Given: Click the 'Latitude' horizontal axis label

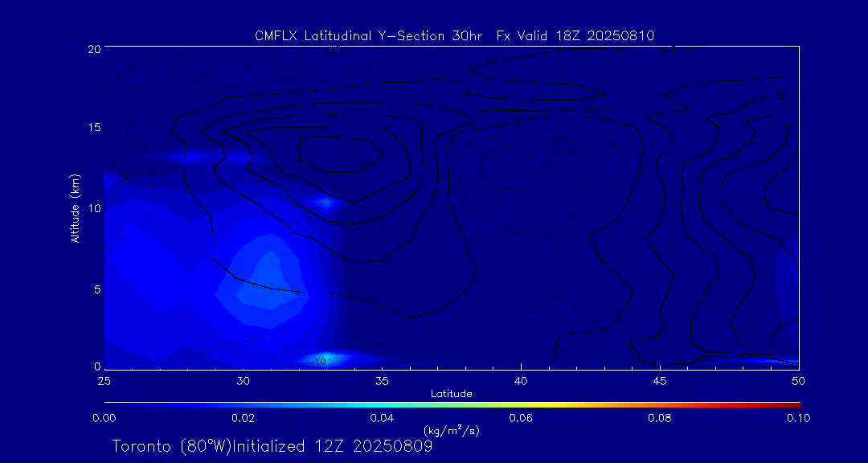Looking at the screenshot, I should [451, 393].
